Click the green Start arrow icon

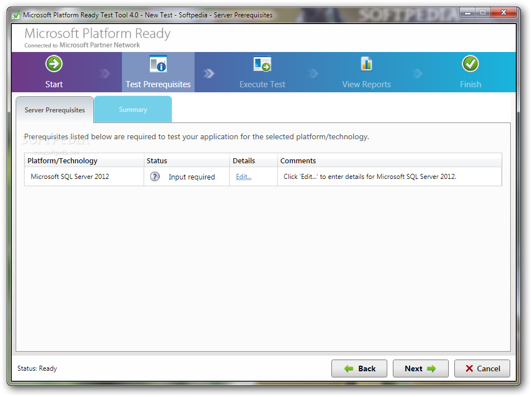coord(54,64)
